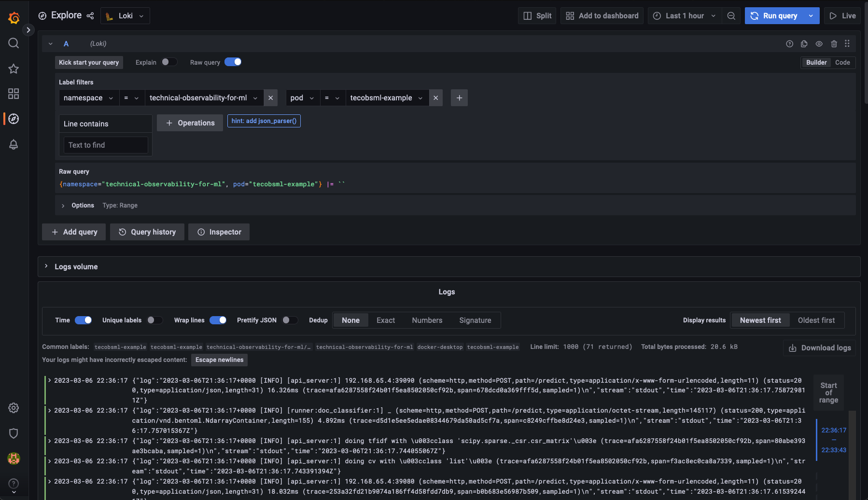Show data source help for query A
The image size is (868, 500).
[x=789, y=44]
